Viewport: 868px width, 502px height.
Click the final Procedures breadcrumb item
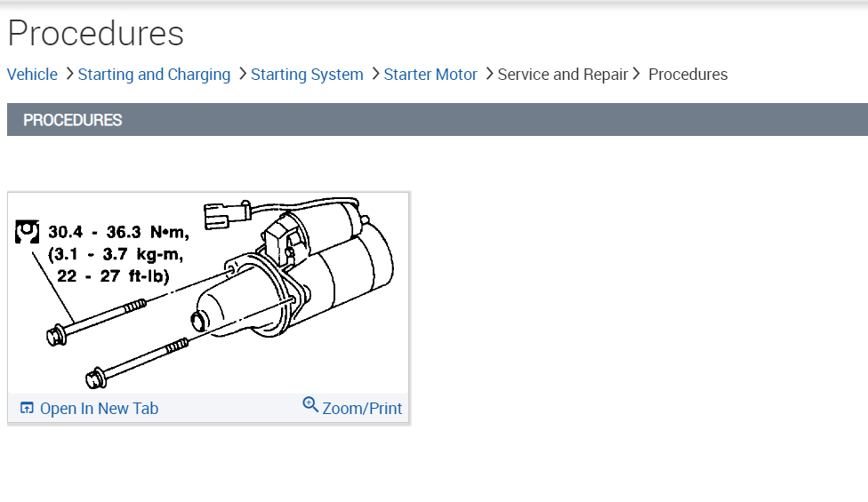[687, 75]
